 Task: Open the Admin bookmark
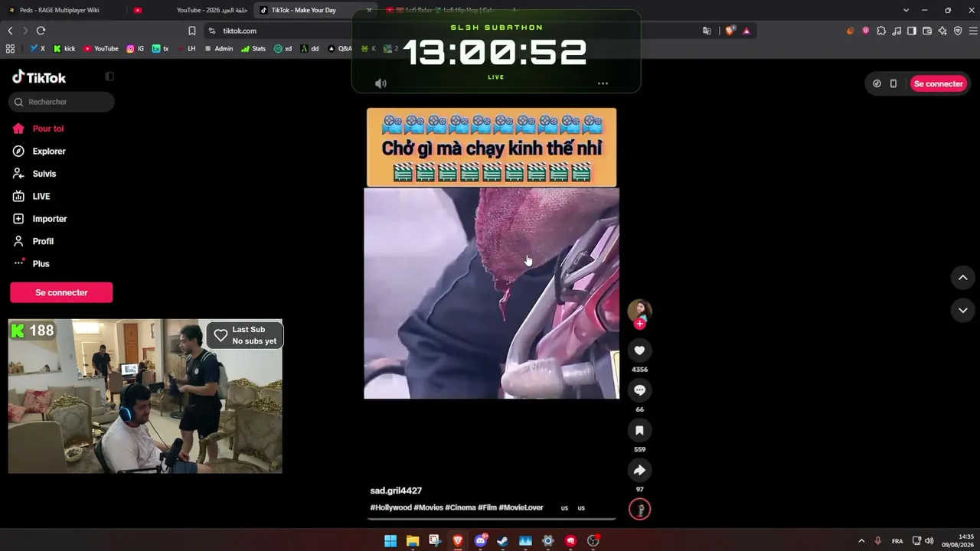(x=218, y=48)
